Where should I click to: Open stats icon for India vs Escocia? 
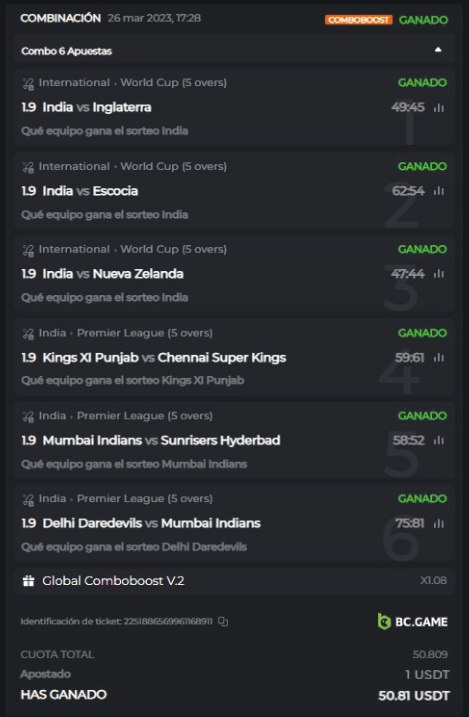coord(439,191)
